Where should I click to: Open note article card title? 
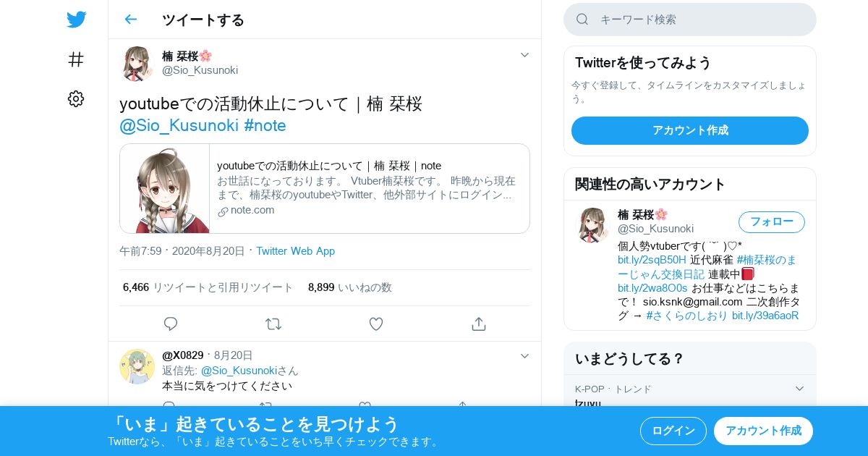pos(329,166)
